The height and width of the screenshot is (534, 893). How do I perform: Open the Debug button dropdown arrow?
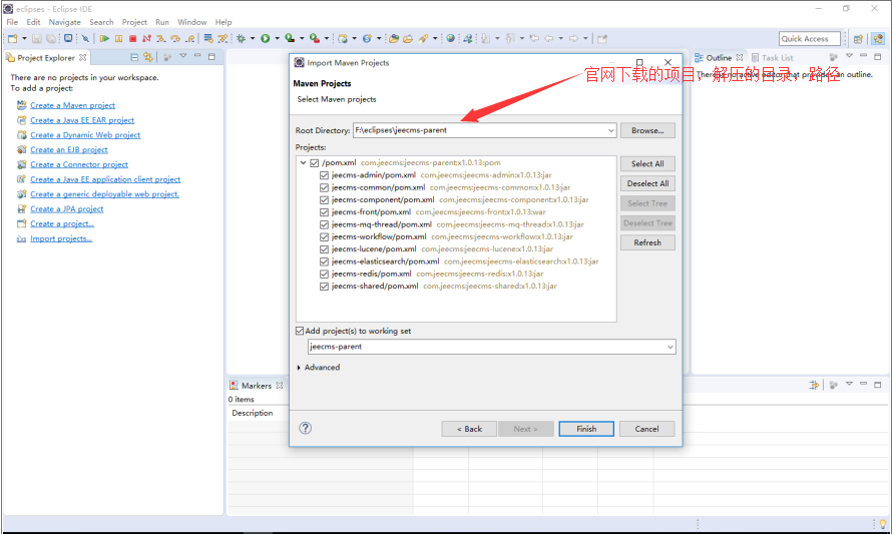coord(252,39)
